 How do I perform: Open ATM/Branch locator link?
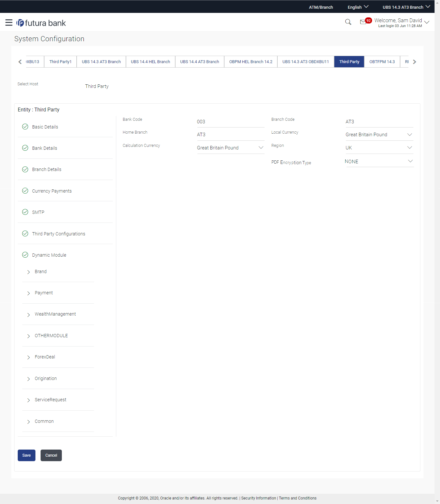click(x=321, y=7)
